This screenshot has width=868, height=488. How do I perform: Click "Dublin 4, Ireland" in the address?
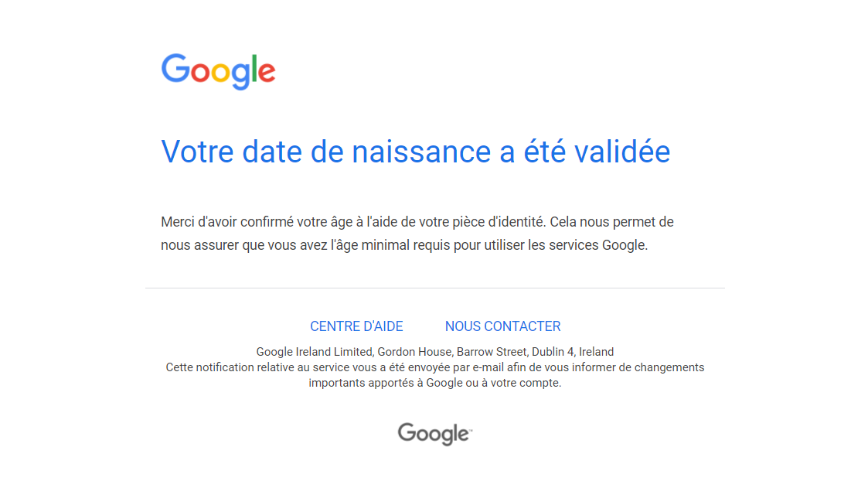(x=573, y=352)
